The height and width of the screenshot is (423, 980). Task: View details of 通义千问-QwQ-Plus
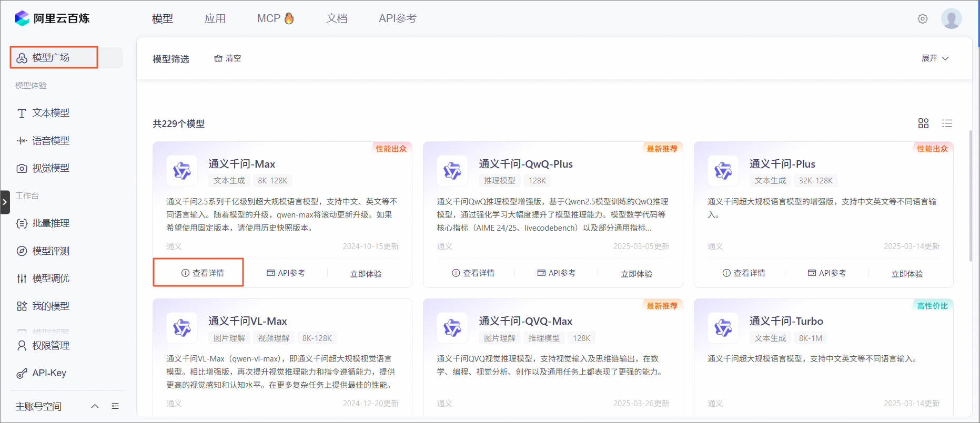(x=473, y=273)
